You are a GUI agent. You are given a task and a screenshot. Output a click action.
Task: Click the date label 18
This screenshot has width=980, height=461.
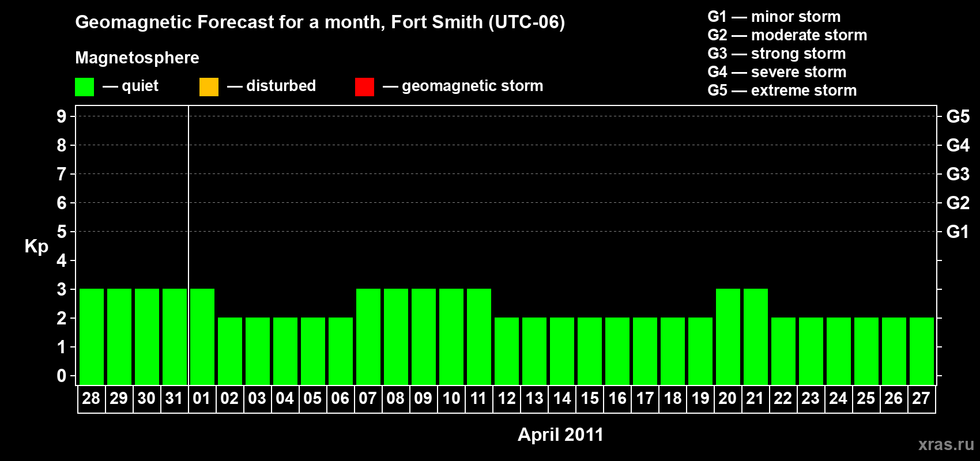(x=672, y=399)
